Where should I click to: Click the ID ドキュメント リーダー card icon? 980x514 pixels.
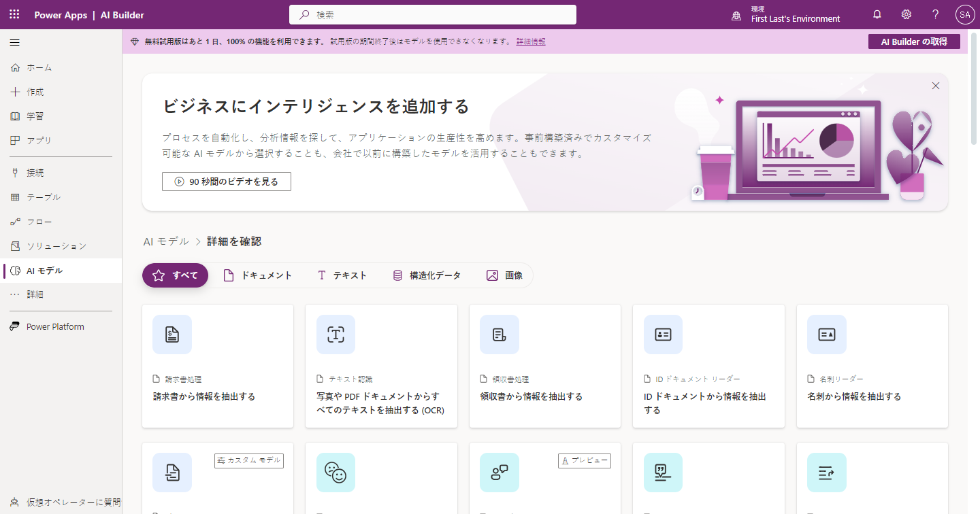click(x=663, y=335)
